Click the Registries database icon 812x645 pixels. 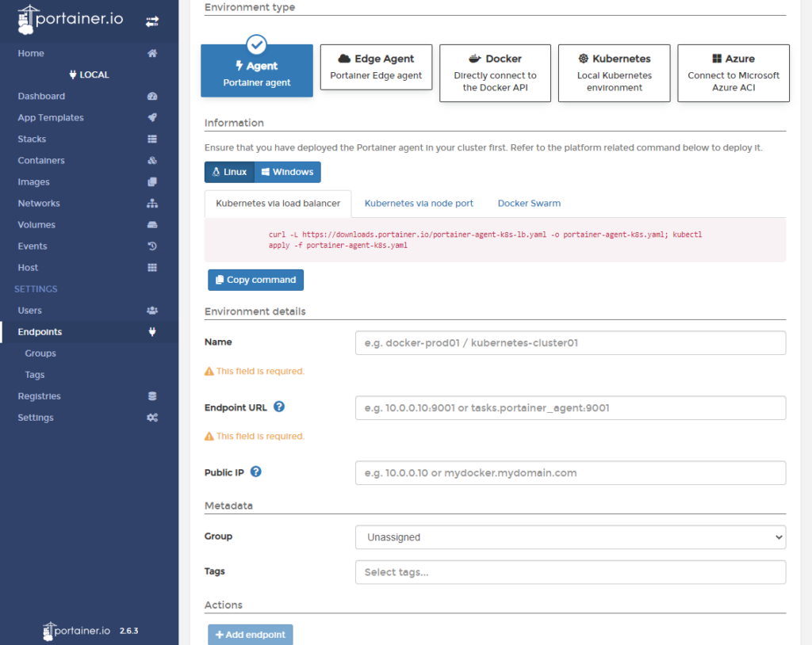point(152,396)
